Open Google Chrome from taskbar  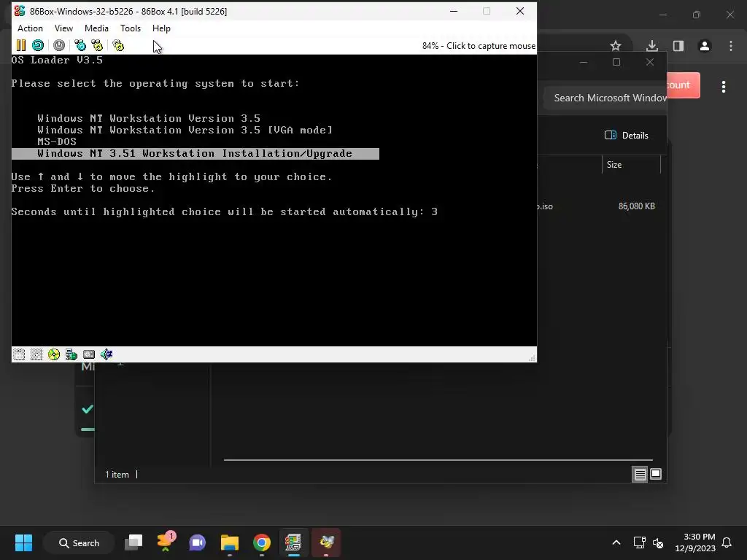[x=262, y=542]
